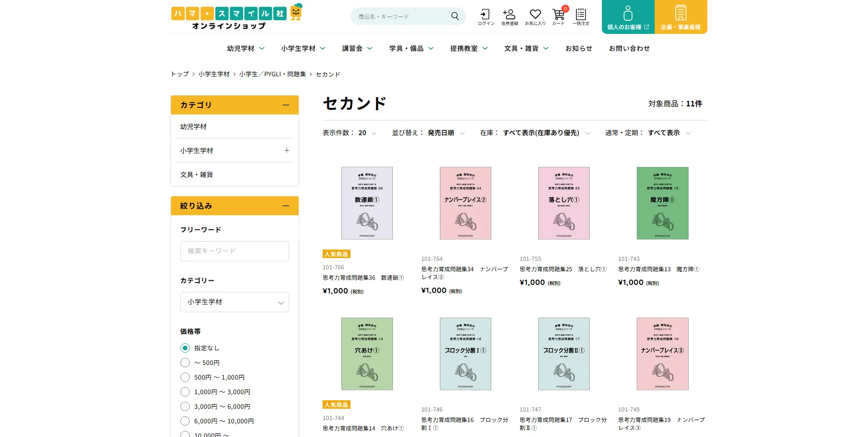This screenshot has height=437, width=868.
Task: Focus the product keyword search field
Action: click(400, 16)
